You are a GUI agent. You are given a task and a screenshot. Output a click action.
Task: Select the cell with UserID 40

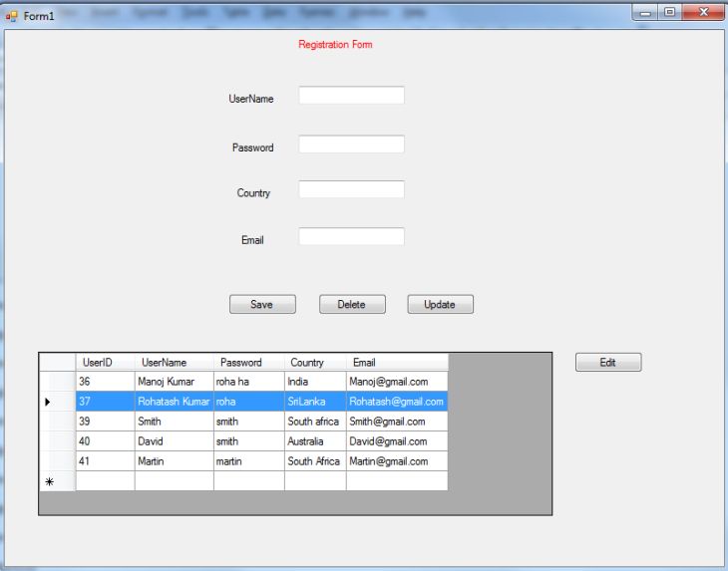(106, 441)
